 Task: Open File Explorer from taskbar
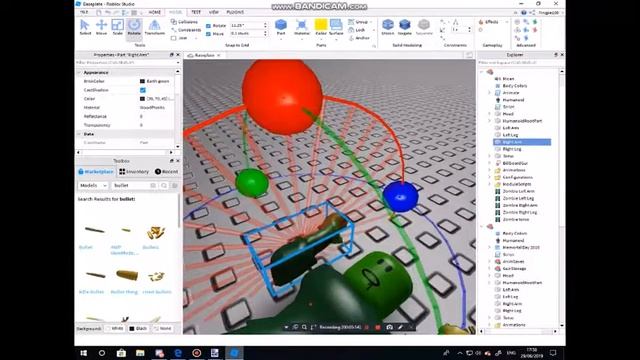140,353
